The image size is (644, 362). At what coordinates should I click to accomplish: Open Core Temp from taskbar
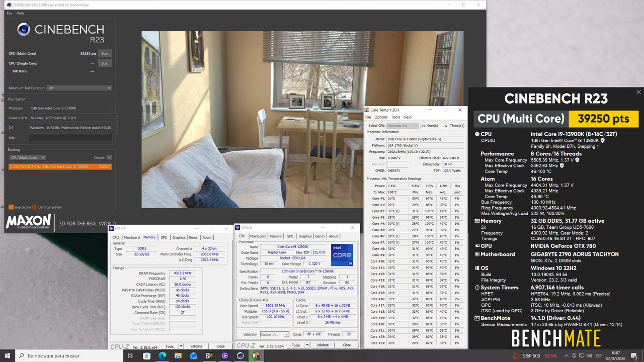(256, 355)
